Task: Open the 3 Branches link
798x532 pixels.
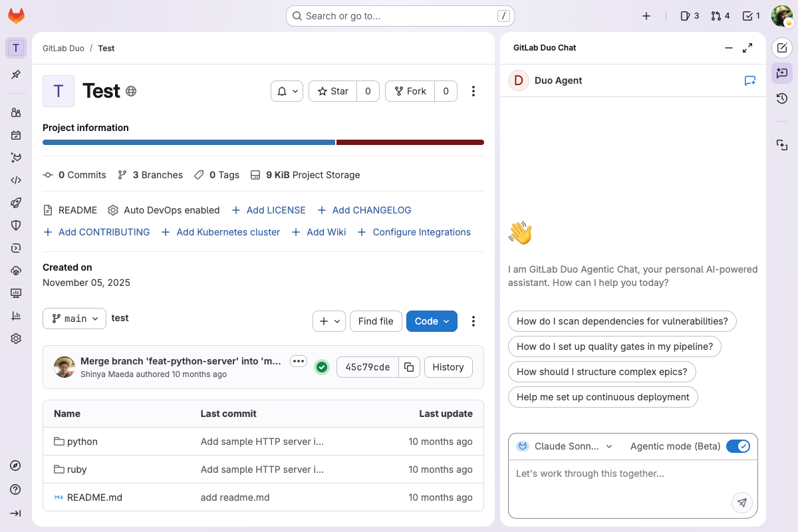Action: pyautogui.click(x=150, y=175)
